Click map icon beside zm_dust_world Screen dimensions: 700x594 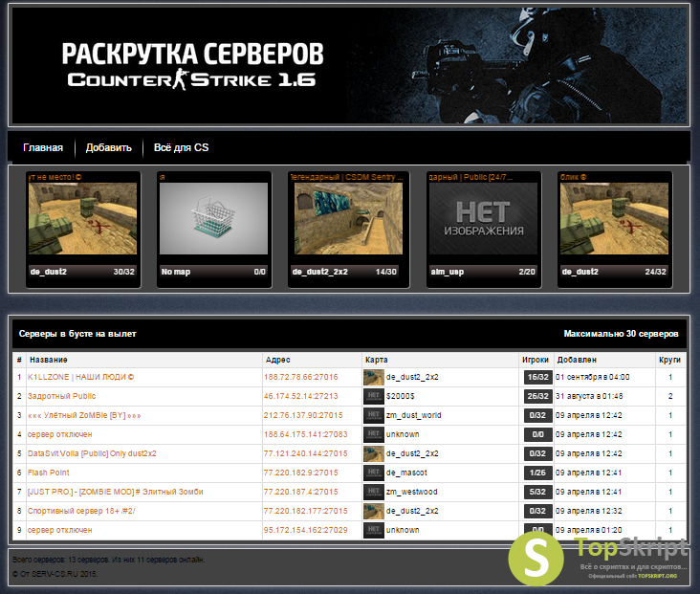[x=374, y=415]
